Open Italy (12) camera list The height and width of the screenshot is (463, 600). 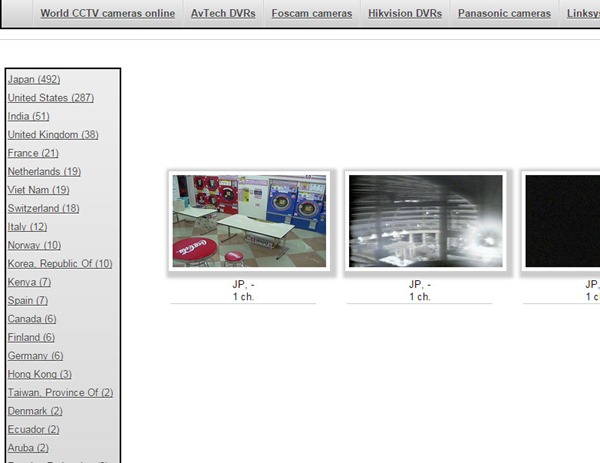pos(28,227)
